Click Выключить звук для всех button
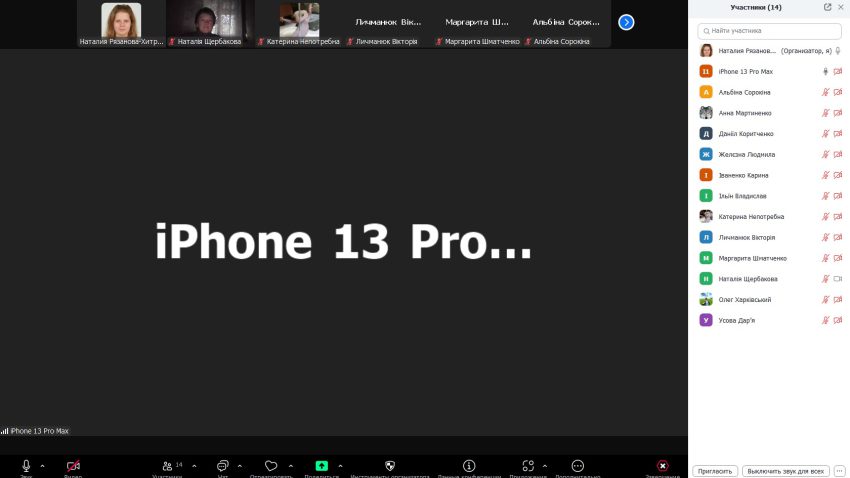850x478 pixels. [785, 471]
